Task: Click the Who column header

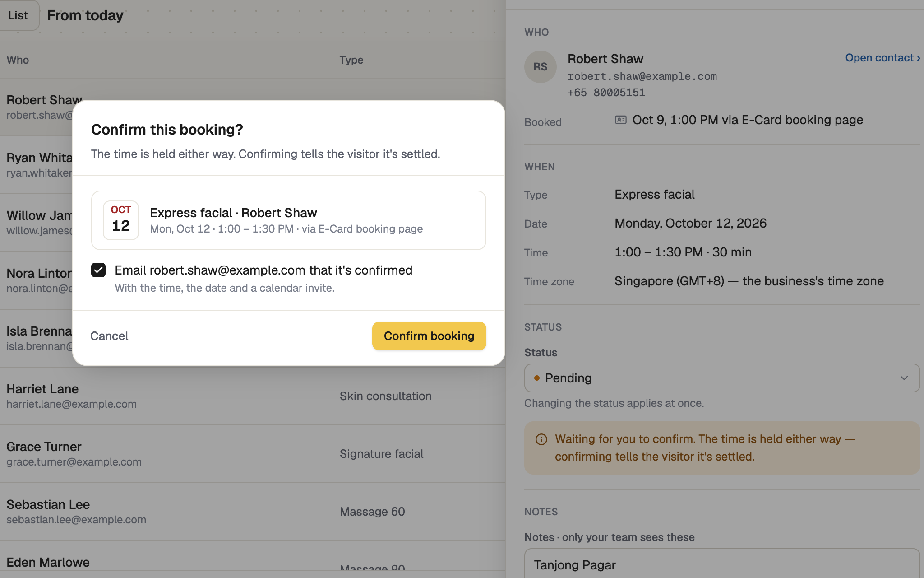Action: click(x=18, y=60)
